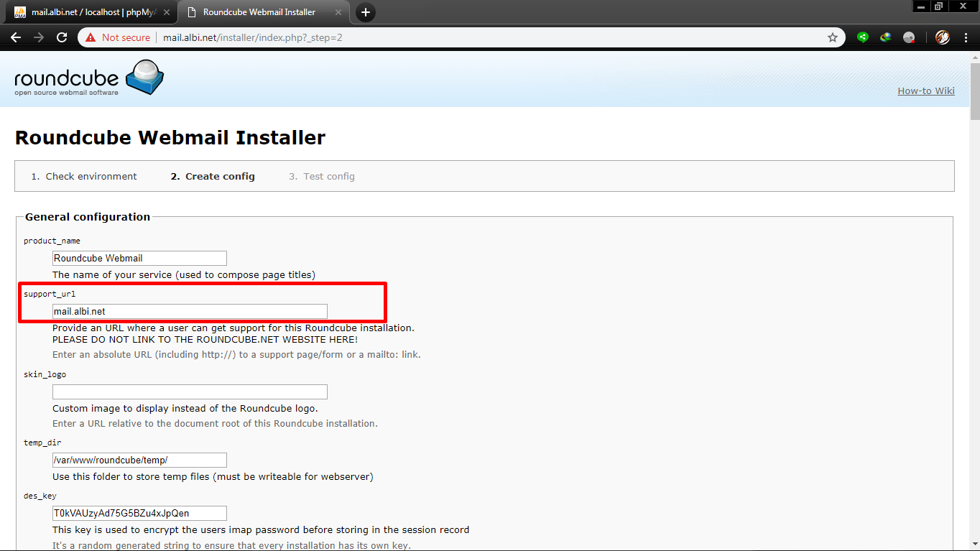Go back to the previous page
The image size is (980, 551).
coord(16,37)
